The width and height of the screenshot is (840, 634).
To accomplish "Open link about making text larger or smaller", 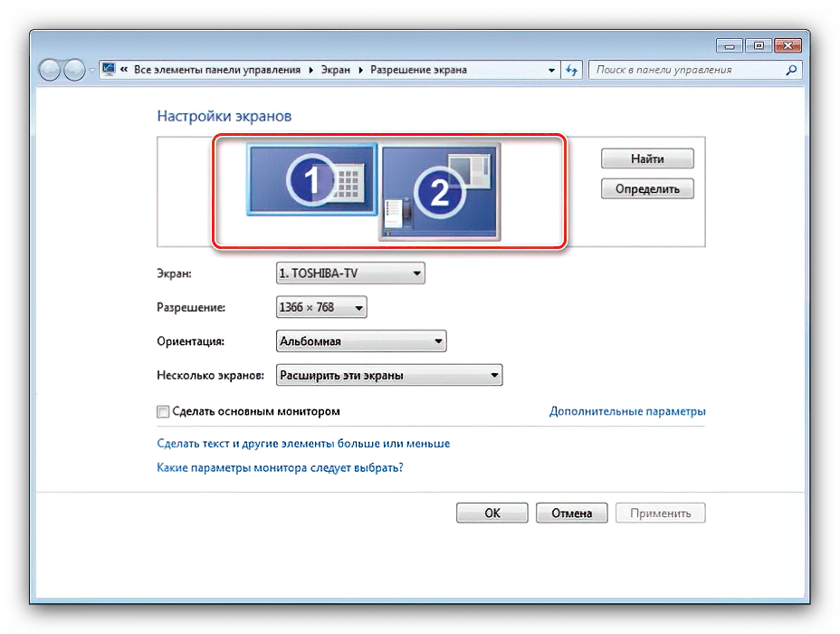I will pyautogui.click(x=303, y=444).
